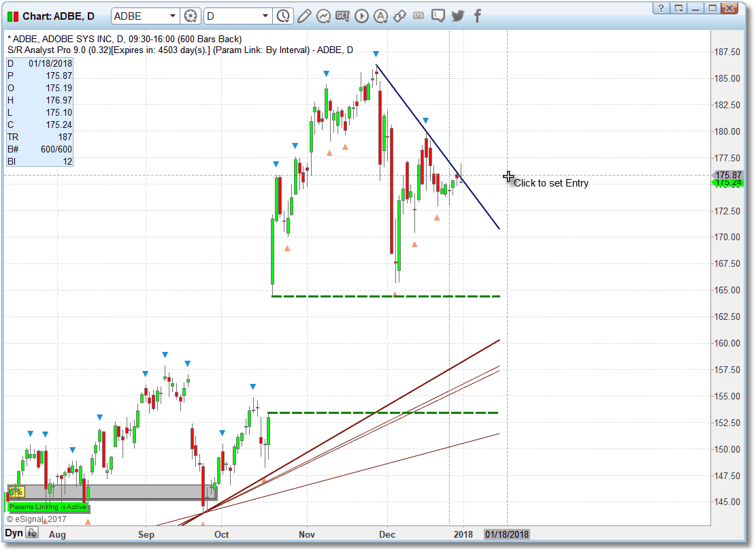This screenshot has height=552, width=756.
Task: Open the alerts circled-A menu
Action: [x=381, y=16]
